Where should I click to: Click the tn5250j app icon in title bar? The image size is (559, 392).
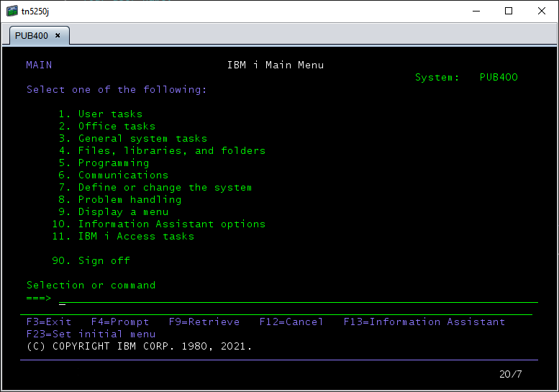click(x=12, y=11)
